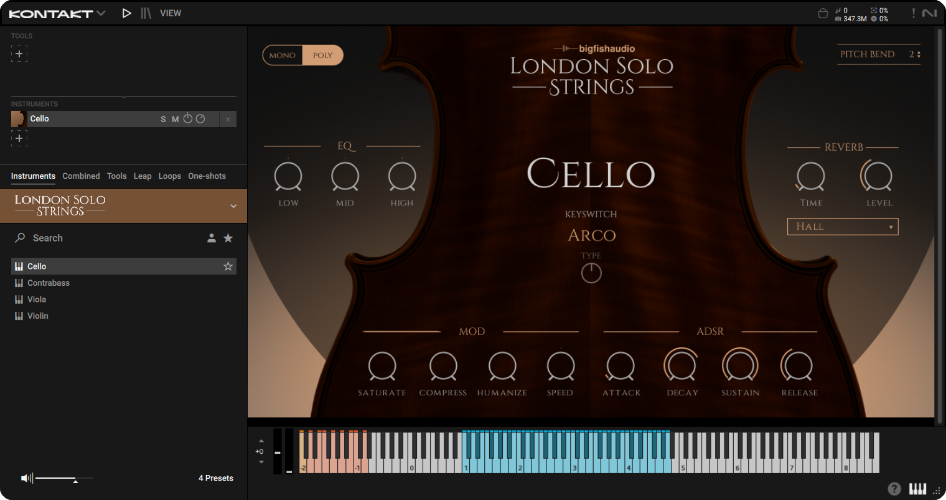
Task: Open the shop bag icon
Action: (x=823, y=13)
